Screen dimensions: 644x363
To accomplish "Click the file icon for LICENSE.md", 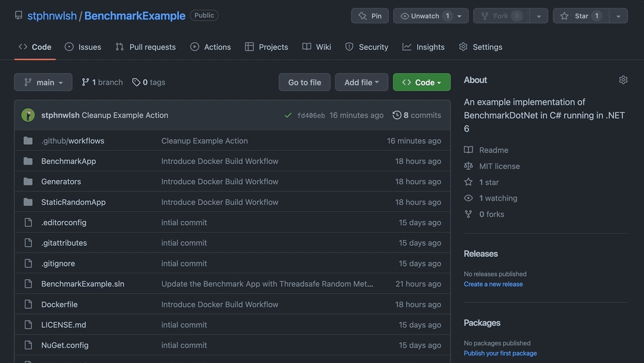I will pyautogui.click(x=28, y=325).
